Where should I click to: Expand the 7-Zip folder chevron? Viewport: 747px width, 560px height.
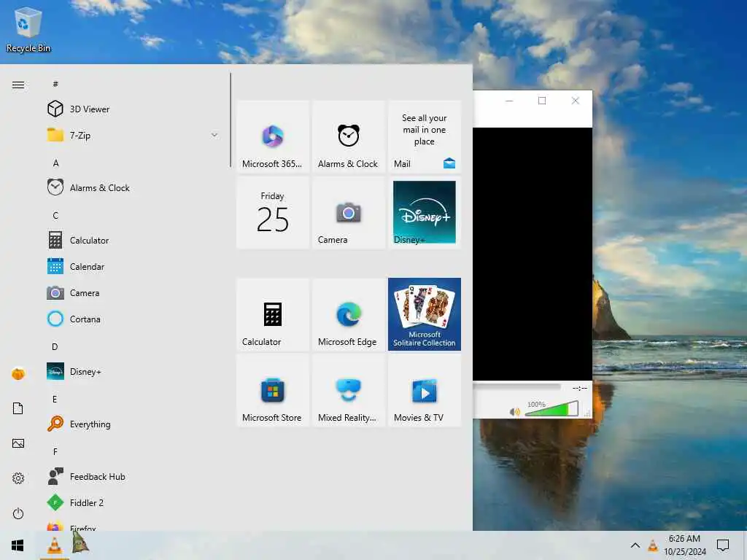click(x=214, y=135)
